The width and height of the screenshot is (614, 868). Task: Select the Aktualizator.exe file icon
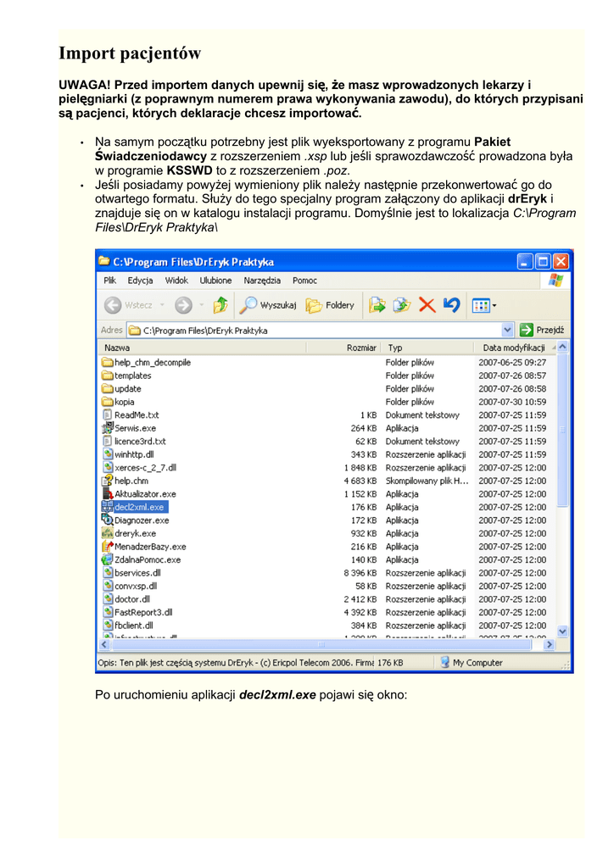[108, 493]
